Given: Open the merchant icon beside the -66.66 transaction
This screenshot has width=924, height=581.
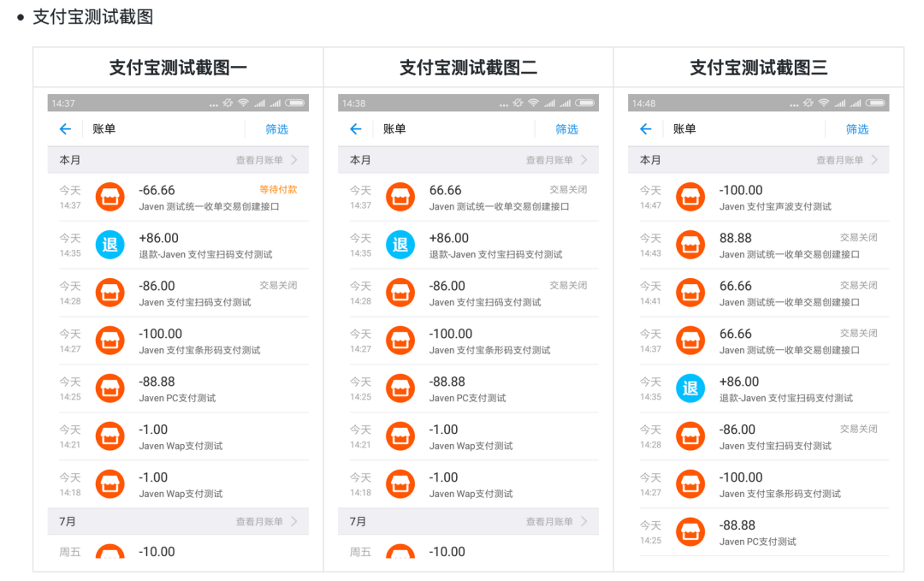Looking at the screenshot, I should tap(110, 196).
